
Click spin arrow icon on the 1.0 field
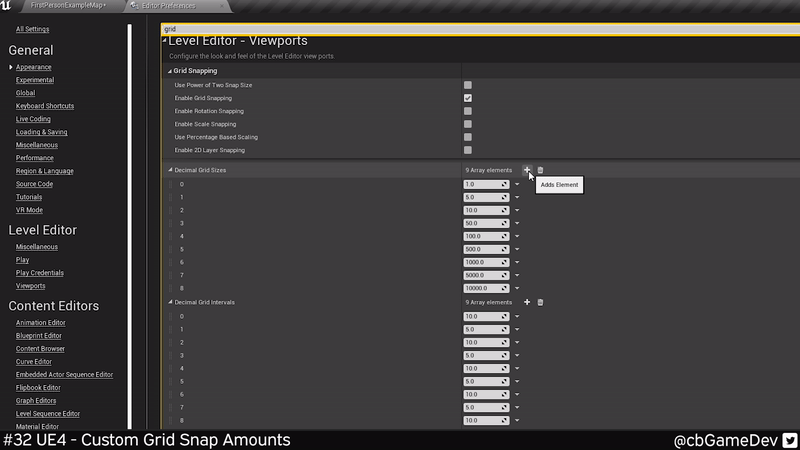click(x=505, y=184)
